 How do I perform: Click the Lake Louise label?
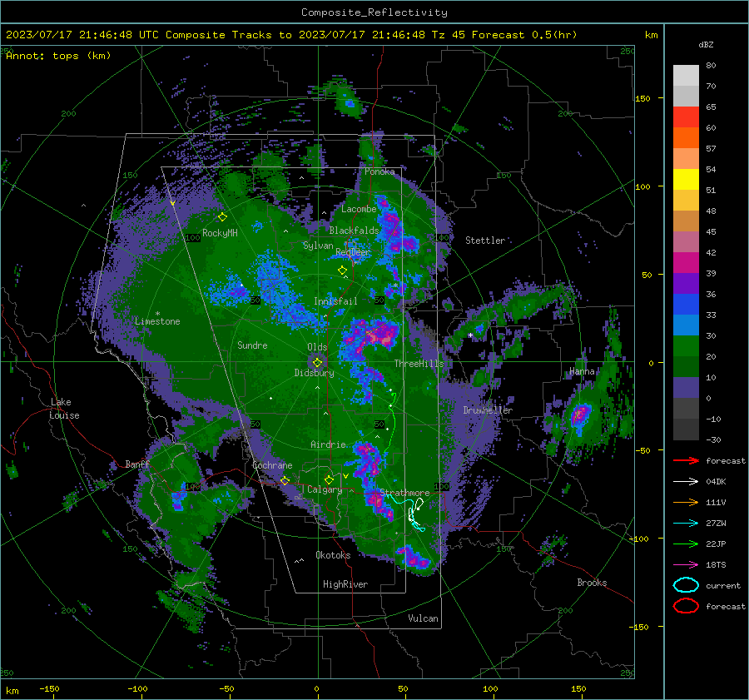coord(65,409)
